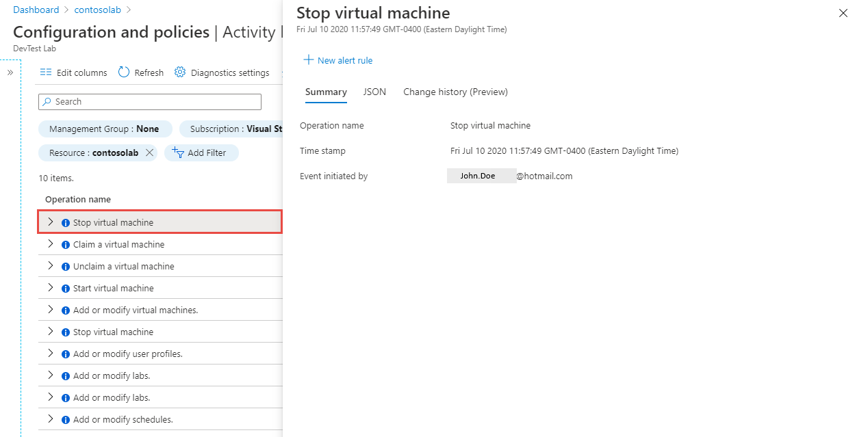Close the Stop virtual machine details pane
The height and width of the screenshot is (437, 868).
point(843,12)
